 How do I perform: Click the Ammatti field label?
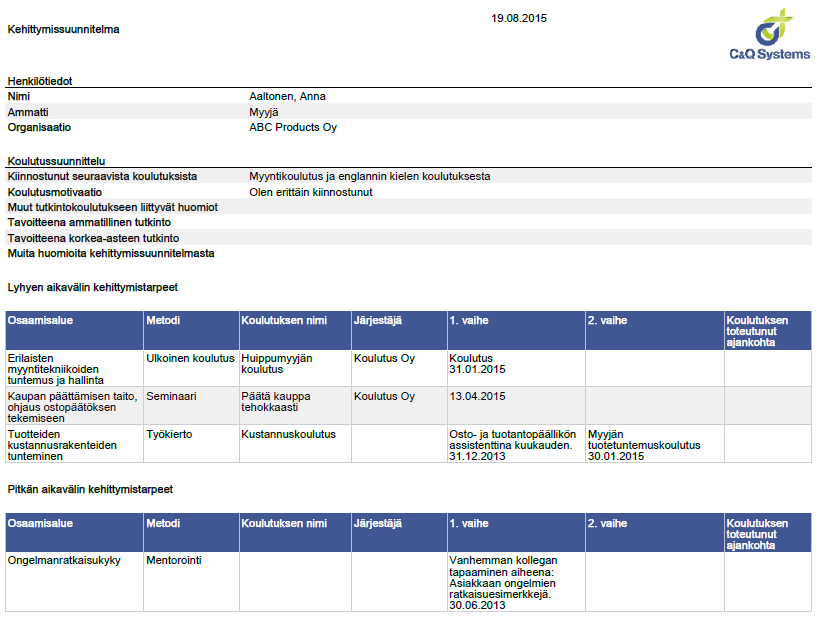[28, 112]
